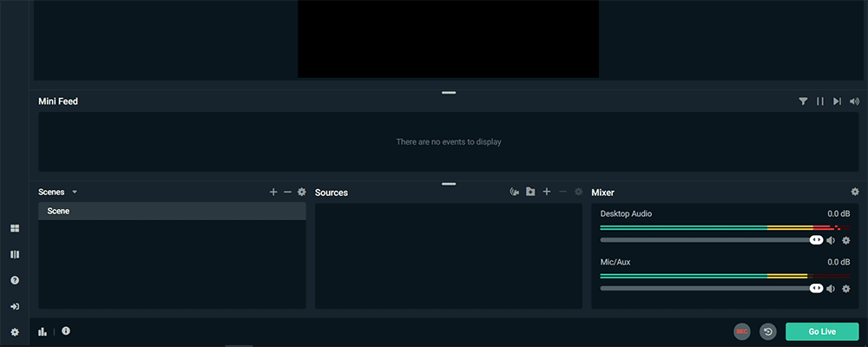The height and width of the screenshot is (347, 868).
Task: Click the info icon in bottom bar
Action: [x=66, y=331]
